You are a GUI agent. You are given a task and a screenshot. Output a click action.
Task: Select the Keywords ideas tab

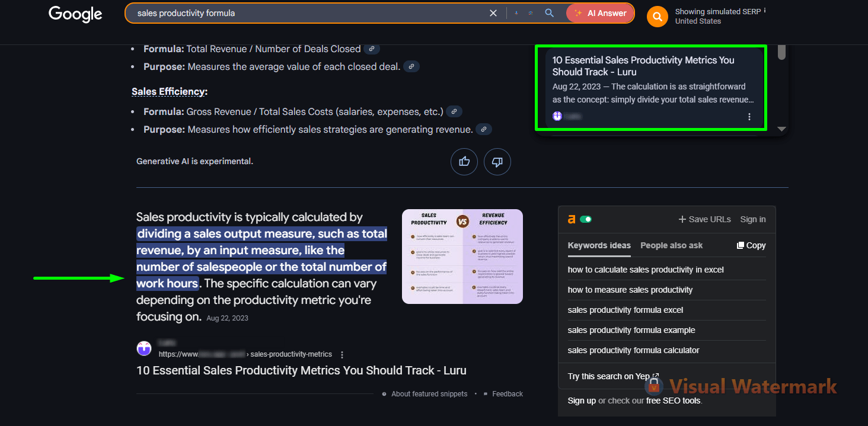[x=599, y=245]
